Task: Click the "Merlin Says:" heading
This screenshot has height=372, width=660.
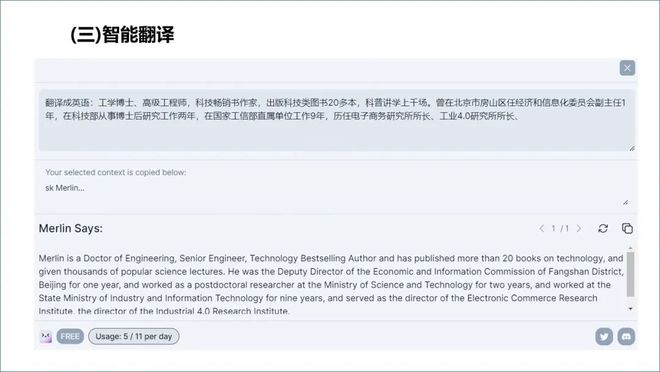Action: (71, 229)
